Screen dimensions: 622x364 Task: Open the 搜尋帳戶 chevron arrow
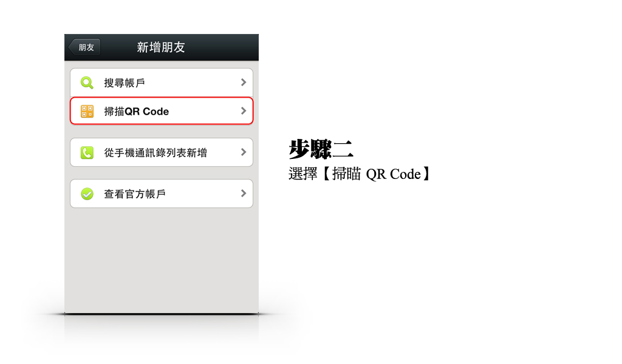[x=244, y=83]
